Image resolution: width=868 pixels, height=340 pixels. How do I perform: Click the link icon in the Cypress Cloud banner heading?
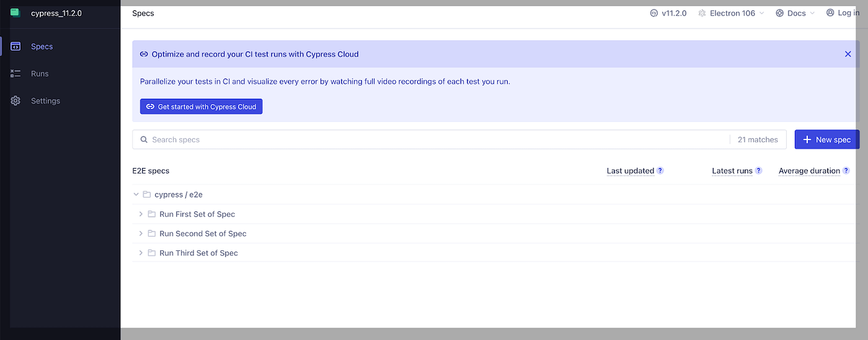click(x=144, y=54)
